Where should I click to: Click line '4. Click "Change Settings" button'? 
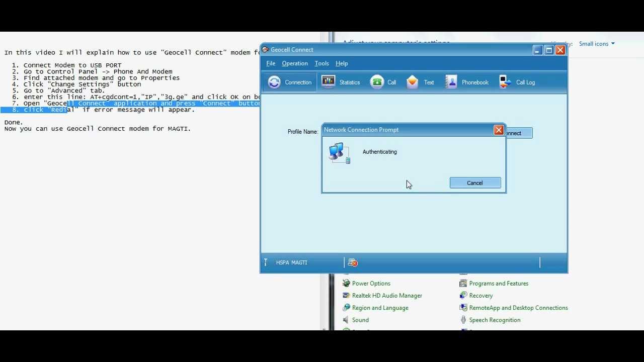pos(76,84)
